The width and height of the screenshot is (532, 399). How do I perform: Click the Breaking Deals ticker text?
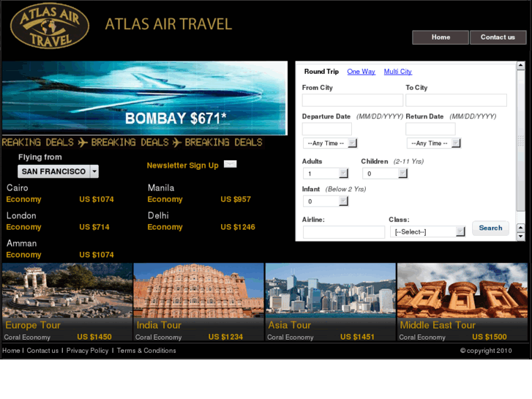pyautogui.click(x=132, y=142)
